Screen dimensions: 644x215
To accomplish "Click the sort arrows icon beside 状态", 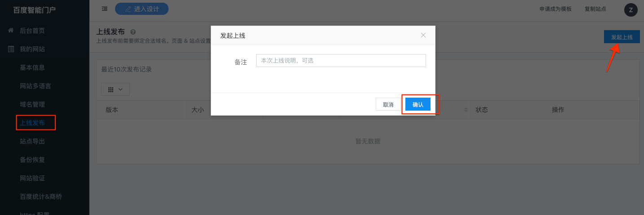I will pos(466,110).
